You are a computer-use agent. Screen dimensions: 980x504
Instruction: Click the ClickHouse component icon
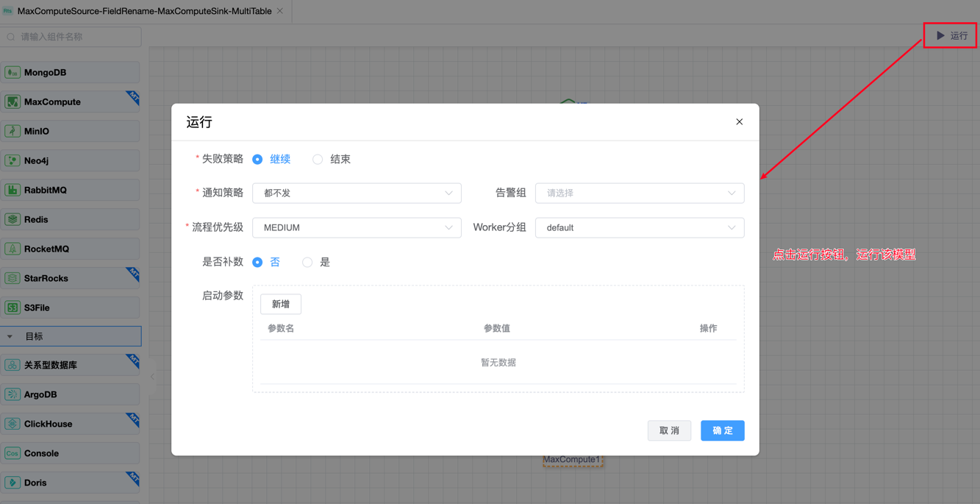point(12,424)
